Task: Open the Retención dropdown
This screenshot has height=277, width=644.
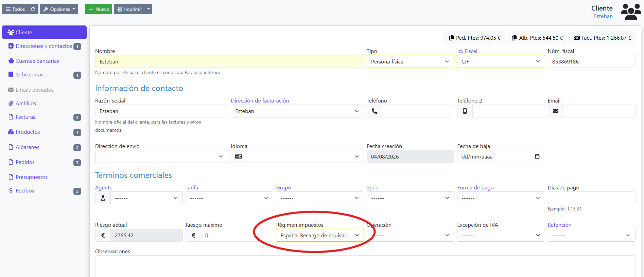Action: coord(591,235)
